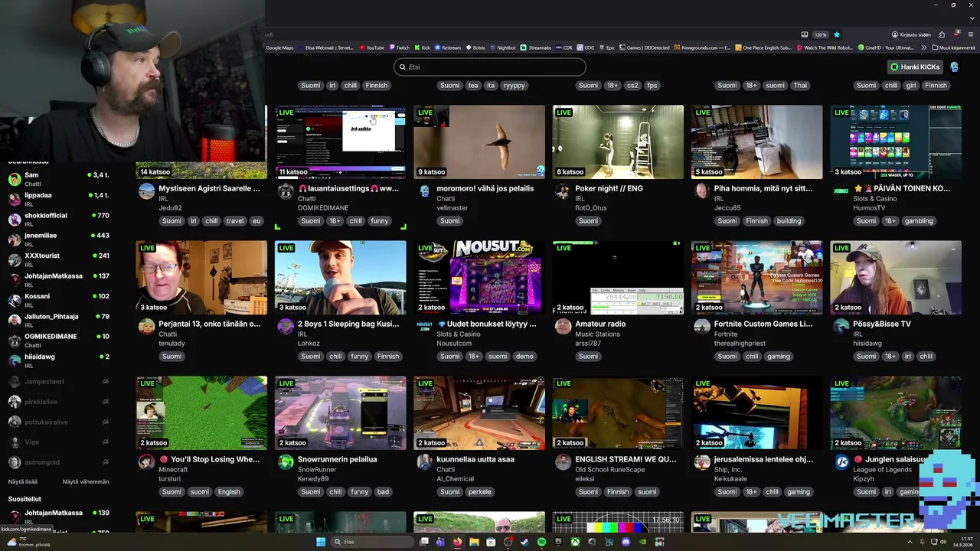Click demo tag under Nousutcom stream
Image resolution: width=980 pixels, height=551 pixels.
coord(524,356)
